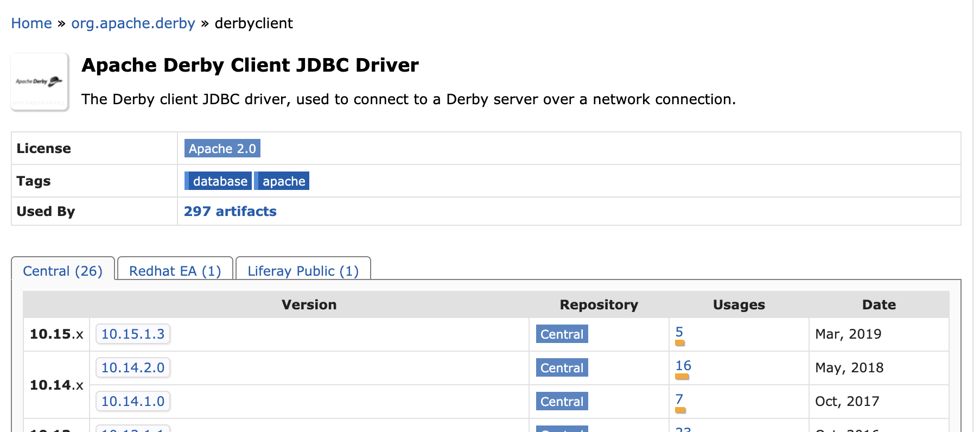980x432 pixels.
Task: Select the 10.15.x version group cell
Action: point(56,334)
